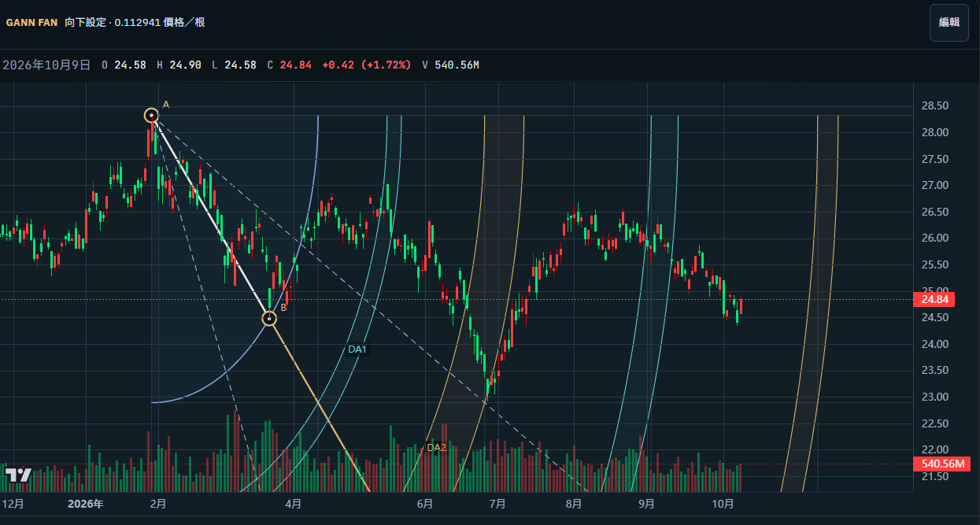Click the red 540.56M volume tag

click(941, 464)
